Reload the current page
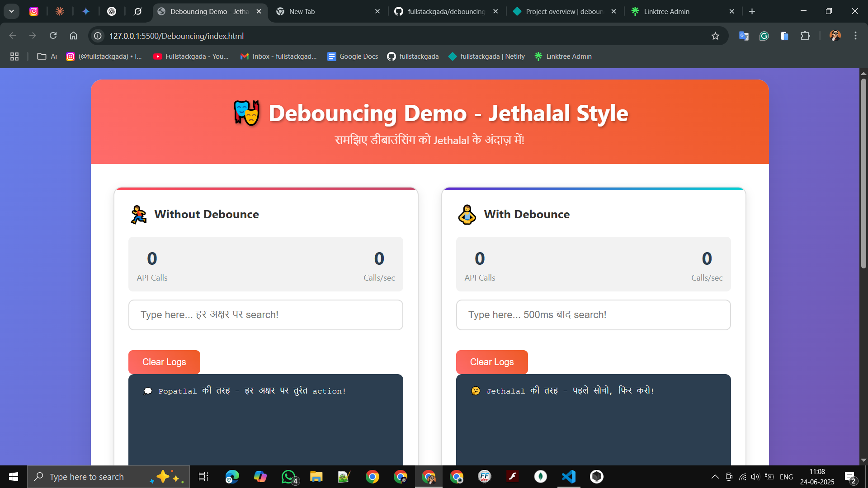The height and width of the screenshot is (488, 868). [x=53, y=36]
